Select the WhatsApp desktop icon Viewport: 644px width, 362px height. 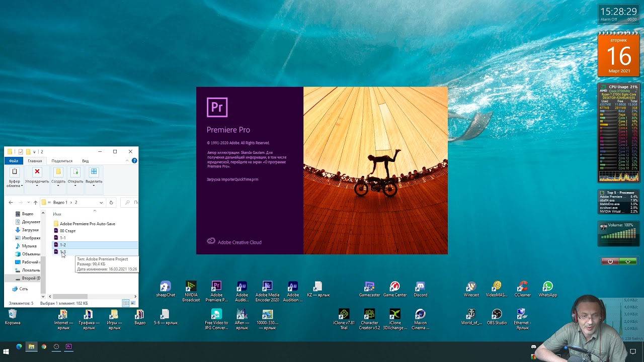point(547,290)
